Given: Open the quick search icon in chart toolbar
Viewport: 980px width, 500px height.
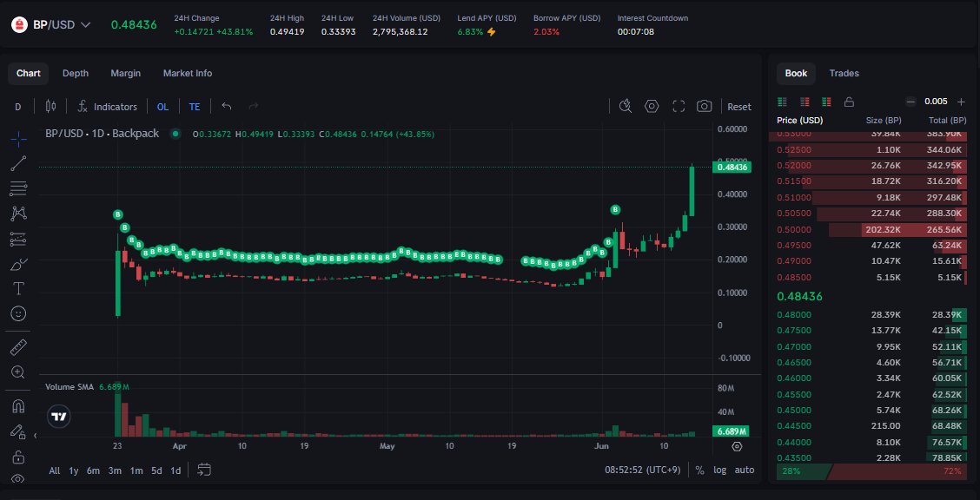Looking at the screenshot, I should point(625,106).
